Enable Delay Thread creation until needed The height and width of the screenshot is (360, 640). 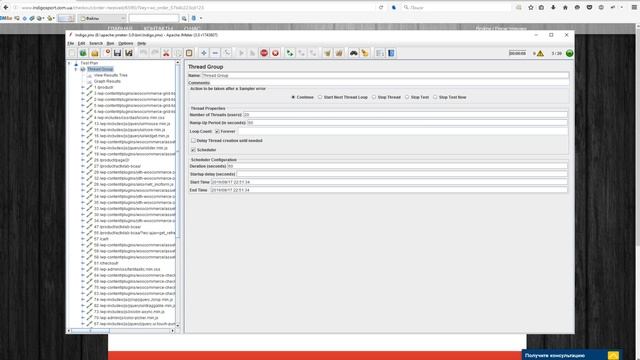pos(193,140)
